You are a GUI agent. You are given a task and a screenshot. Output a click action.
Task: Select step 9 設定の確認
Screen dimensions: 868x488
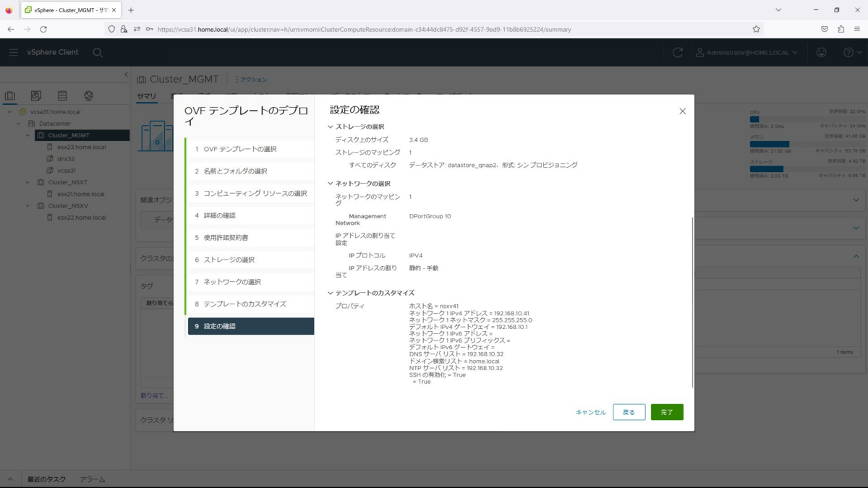[250, 326]
